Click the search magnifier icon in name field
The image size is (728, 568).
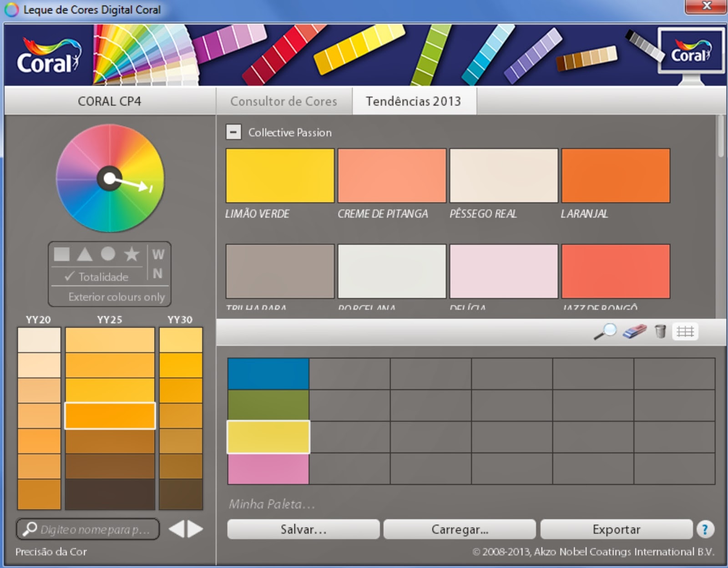pos(30,528)
